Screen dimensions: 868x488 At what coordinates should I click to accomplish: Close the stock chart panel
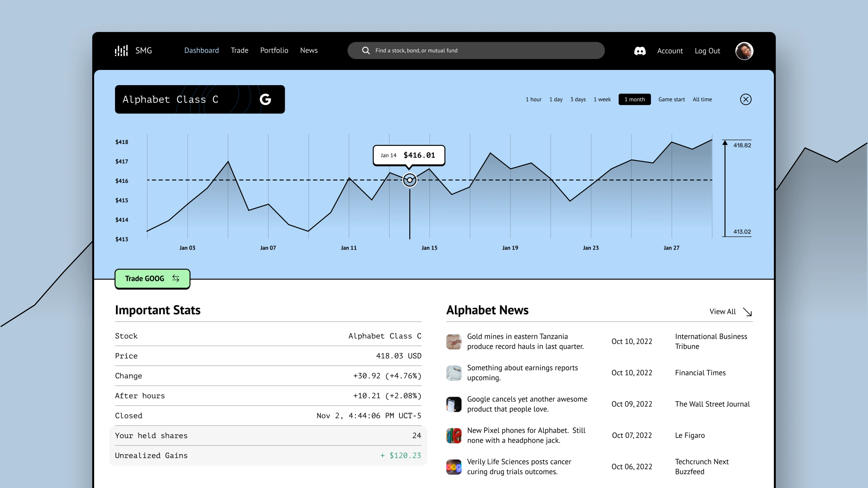click(x=745, y=99)
